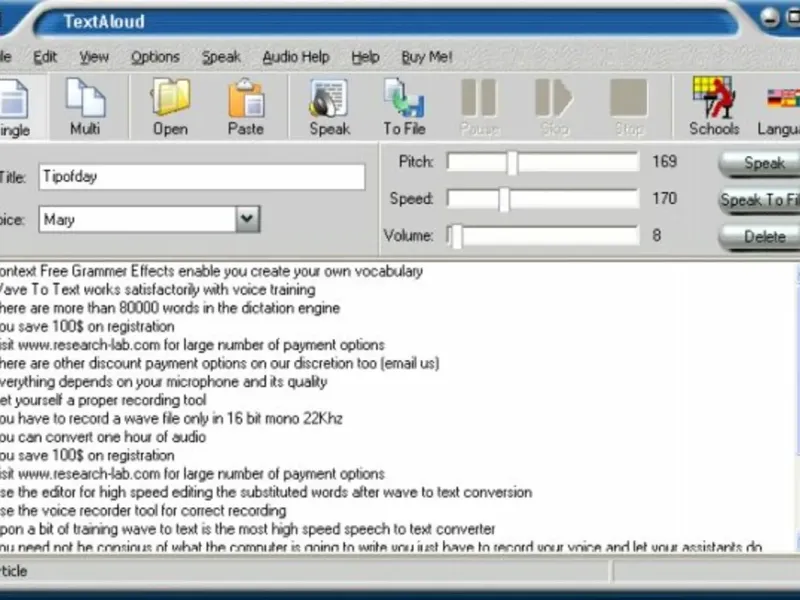Screen dimensions: 800x600
Task: Click the Speak button beside Pitch
Action: point(760,163)
